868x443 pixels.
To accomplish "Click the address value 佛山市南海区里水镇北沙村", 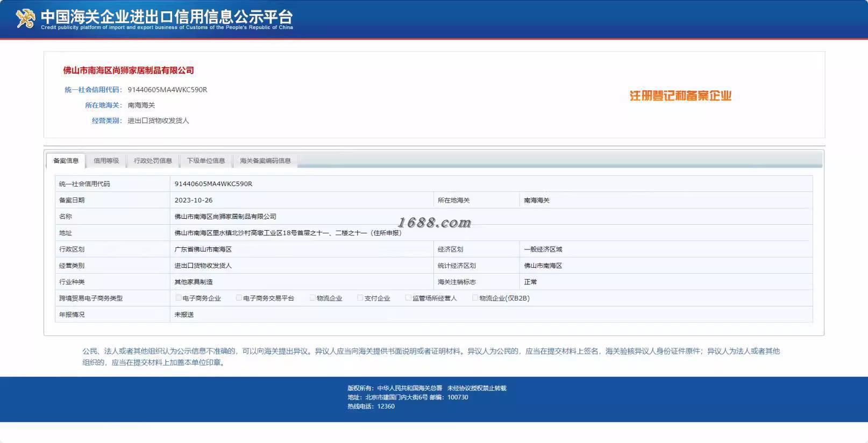I will point(288,233).
